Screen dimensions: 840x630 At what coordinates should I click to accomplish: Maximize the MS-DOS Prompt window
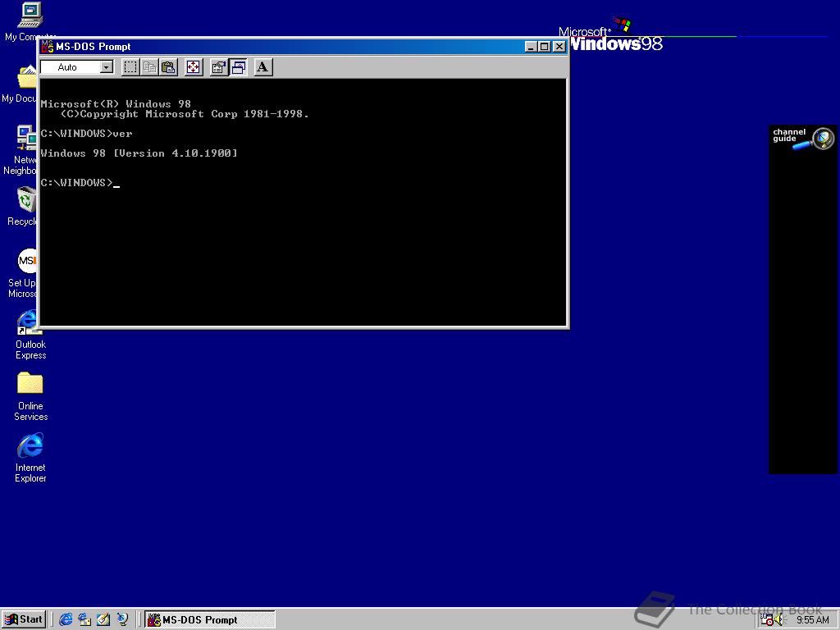[544, 47]
